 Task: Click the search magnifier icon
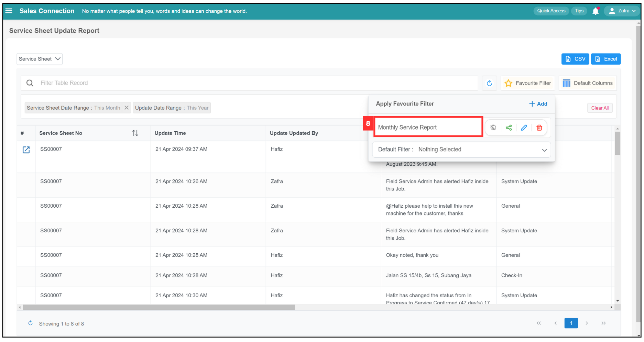pyautogui.click(x=30, y=83)
